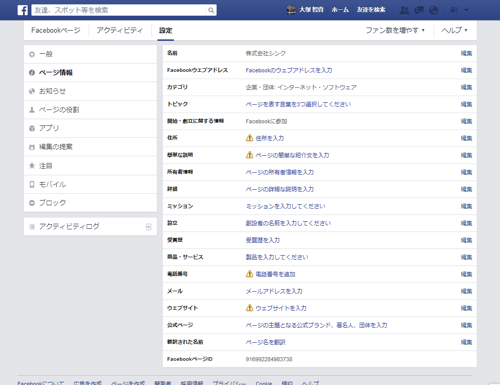Click the gear icon beside 一般 in sidebar
The width and height of the screenshot is (500, 385).
click(x=32, y=54)
